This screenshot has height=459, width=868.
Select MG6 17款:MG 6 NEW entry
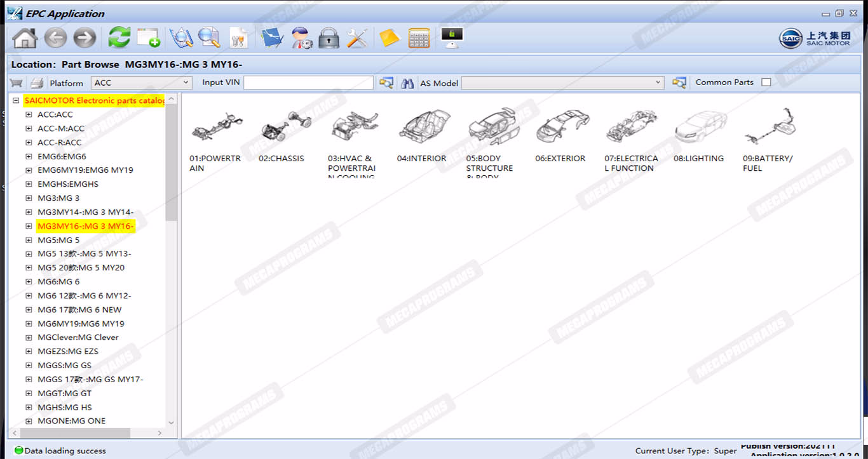pyautogui.click(x=79, y=310)
